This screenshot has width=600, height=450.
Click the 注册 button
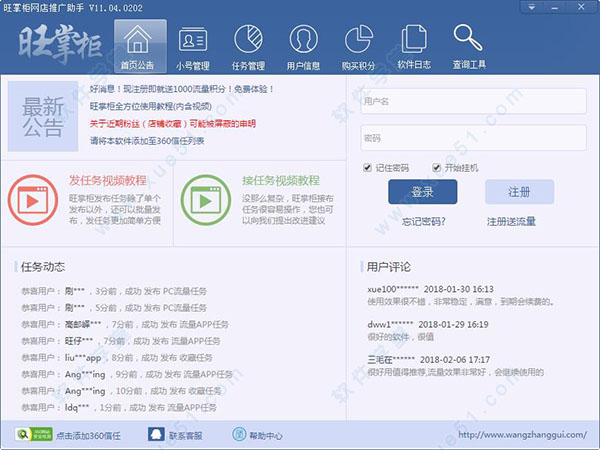point(519,192)
